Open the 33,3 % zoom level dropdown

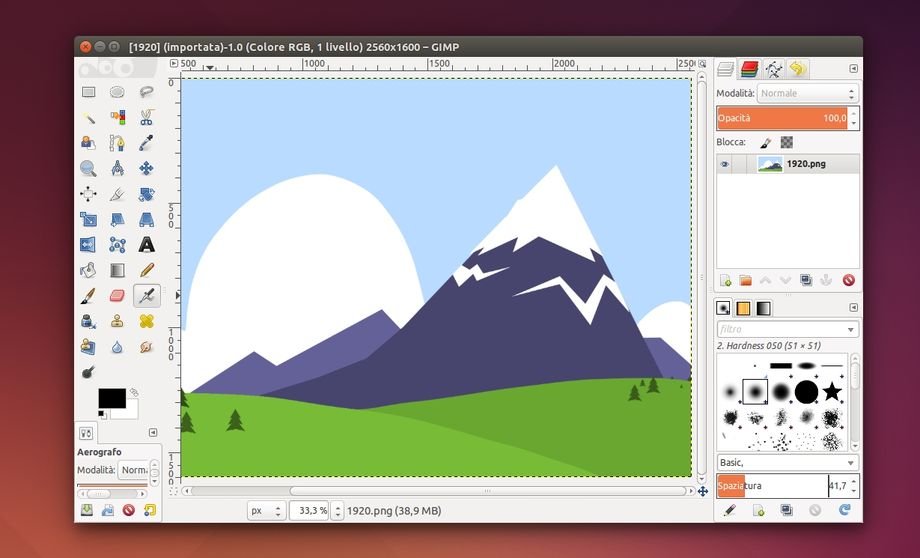click(x=337, y=511)
